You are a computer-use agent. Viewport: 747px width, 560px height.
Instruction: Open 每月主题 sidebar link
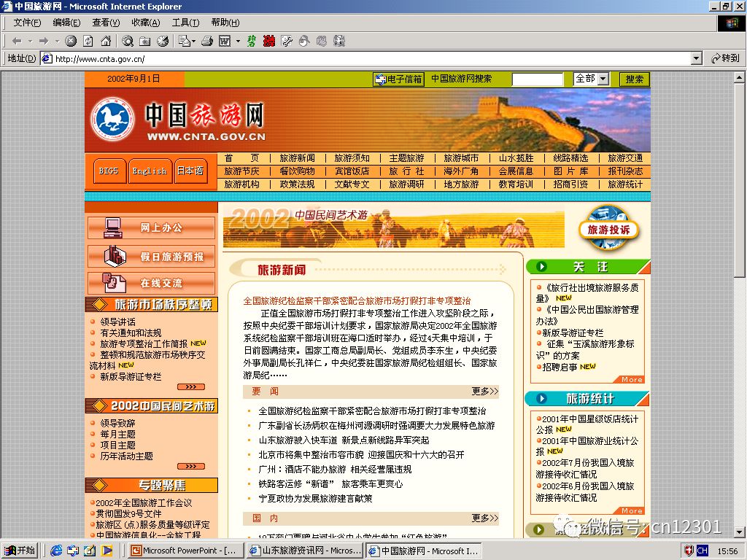pos(117,435)
